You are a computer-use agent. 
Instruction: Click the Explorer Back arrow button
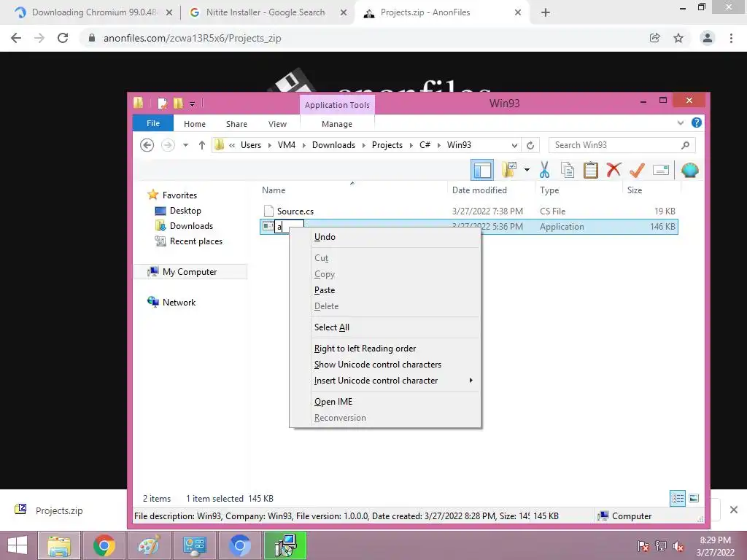click(147, 145)
